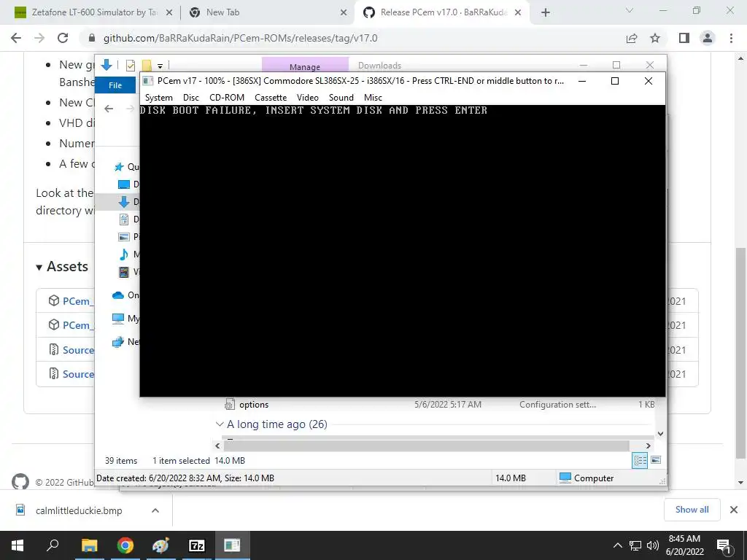Click the GitHub logo in page footer
This screenshot has height=560, width=747.
tap(20, 482)
